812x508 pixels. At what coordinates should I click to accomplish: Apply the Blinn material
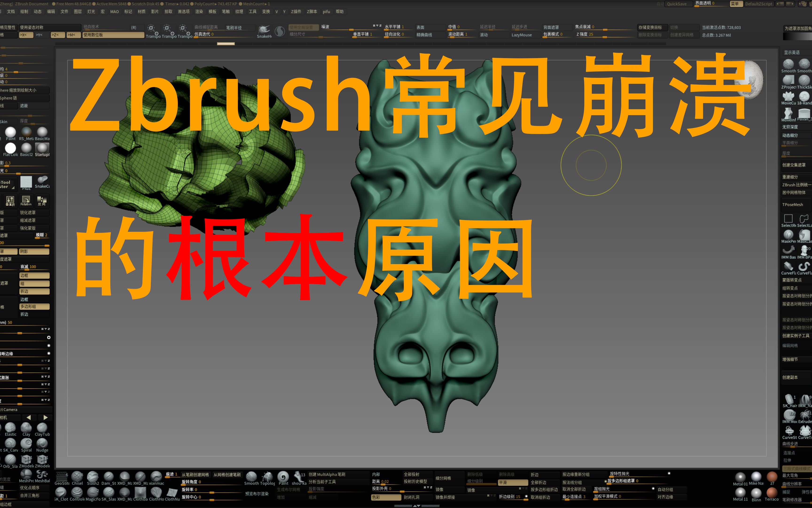[x=756, y=494]
